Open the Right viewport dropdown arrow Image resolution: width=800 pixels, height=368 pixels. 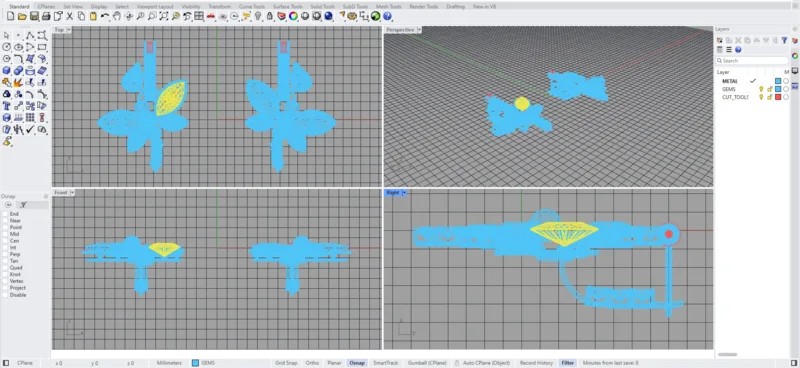[404, 192]
